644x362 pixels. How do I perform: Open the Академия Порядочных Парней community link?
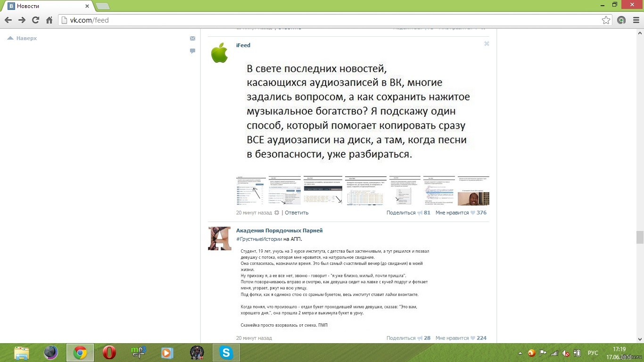(279, 230)
